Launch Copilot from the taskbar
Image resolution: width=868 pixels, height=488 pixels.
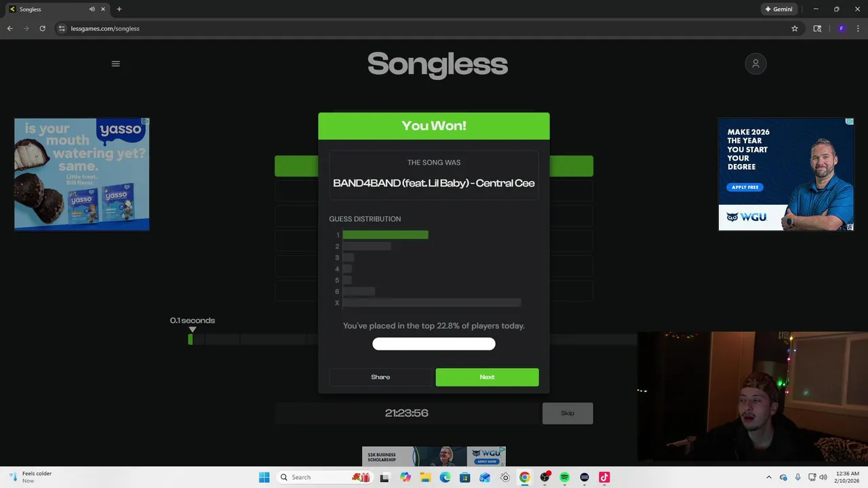[406, 477]
